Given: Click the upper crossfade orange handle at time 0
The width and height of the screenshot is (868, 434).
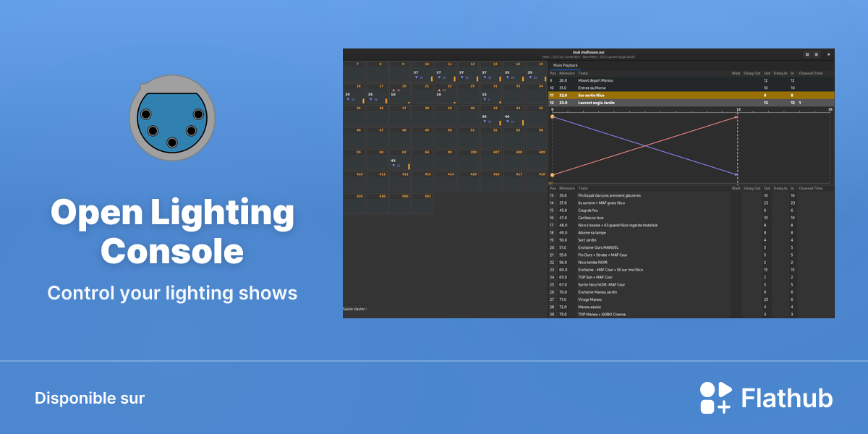Looking at the screenshot, I should (553, 116).
